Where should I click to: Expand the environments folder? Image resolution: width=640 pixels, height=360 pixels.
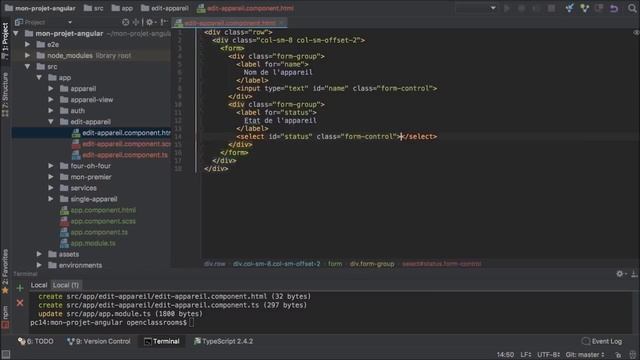pyautogui.click(x=39, y=265)
